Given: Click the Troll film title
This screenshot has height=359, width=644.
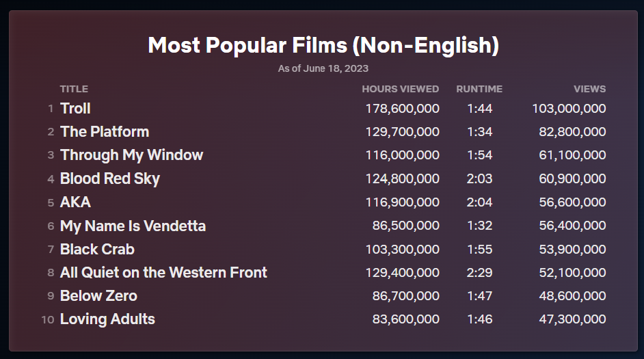Looking at the screenshot, I should [x=75, y=109].
